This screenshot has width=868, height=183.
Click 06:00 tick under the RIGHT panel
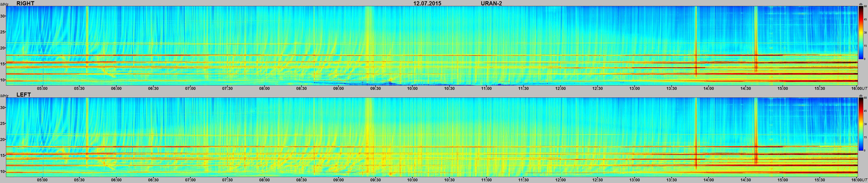point(116,88)
